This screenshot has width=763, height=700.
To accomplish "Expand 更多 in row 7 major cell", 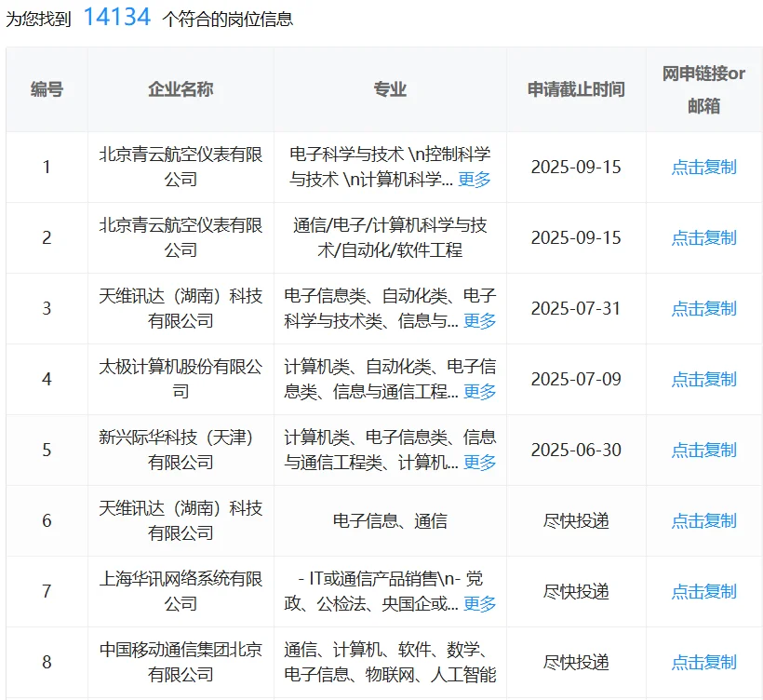I will click(x=480, y=603).
